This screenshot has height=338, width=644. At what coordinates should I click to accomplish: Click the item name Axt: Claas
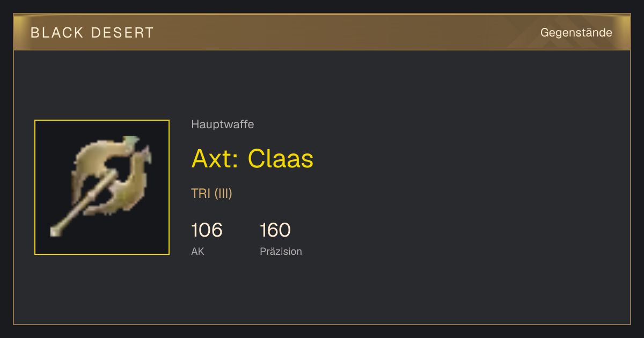(252, 158)
